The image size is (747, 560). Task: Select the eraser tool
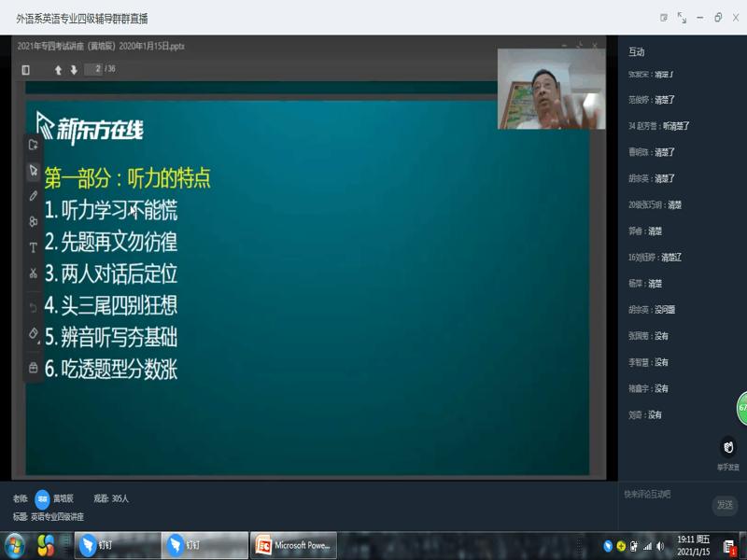click(34, 333)
